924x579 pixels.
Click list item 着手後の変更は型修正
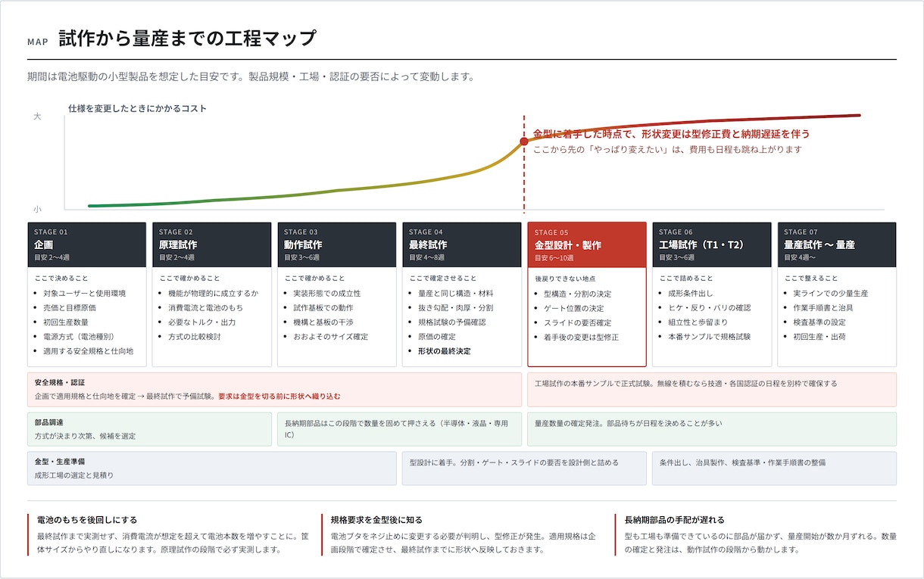point(582,338)
